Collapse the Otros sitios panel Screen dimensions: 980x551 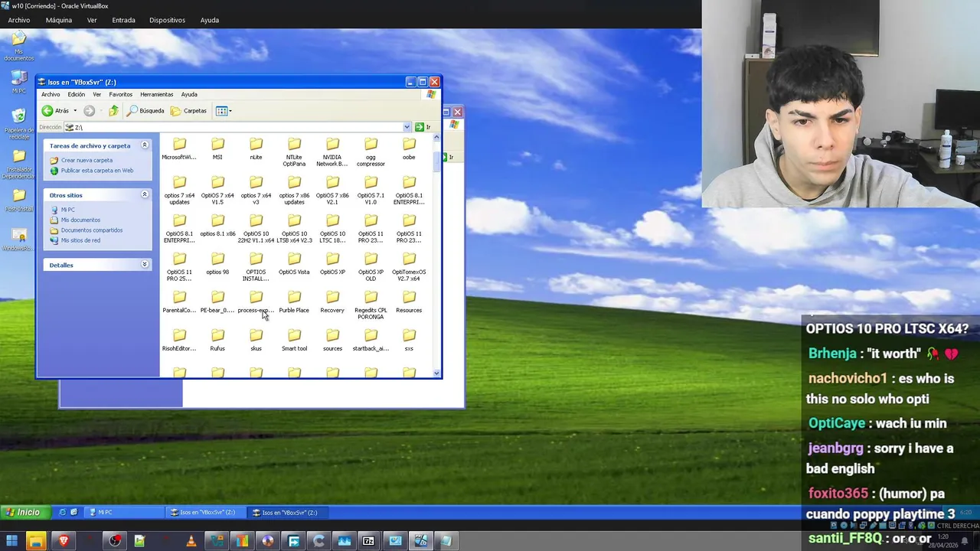pos(144,195)
